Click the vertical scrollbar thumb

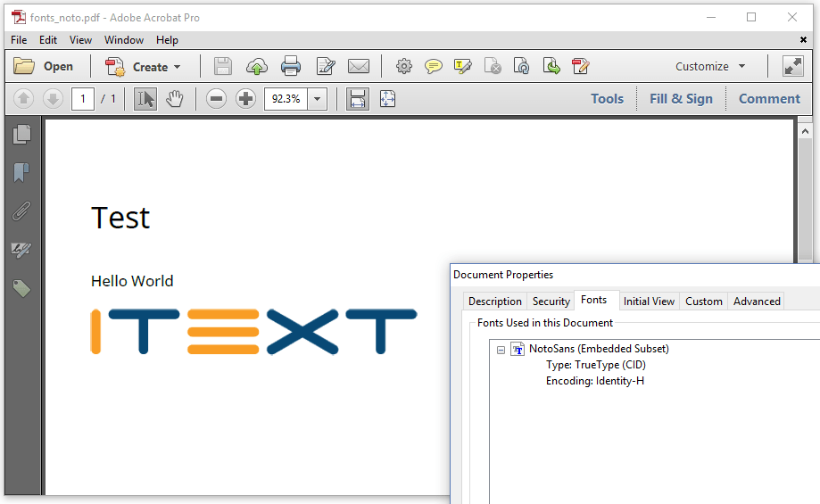tap(806, 200)
